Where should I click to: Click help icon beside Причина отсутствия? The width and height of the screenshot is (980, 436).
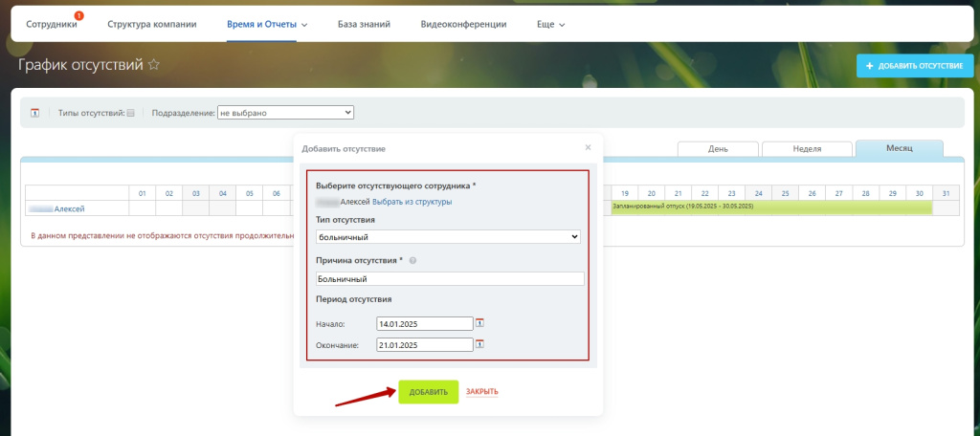tap(412, 260)
